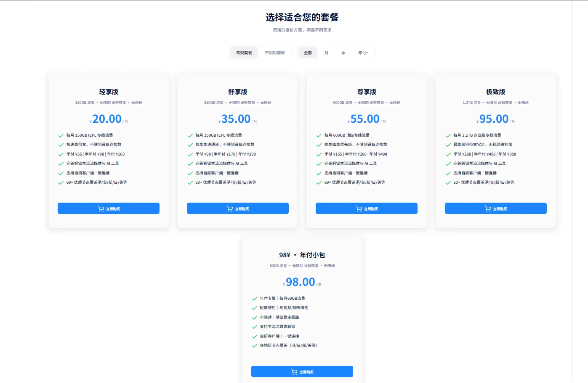The width and height of the screenshot is (588, 383).
Task: Click the cart icon in the 年付小包 buy button
Action: click(294, 372)
